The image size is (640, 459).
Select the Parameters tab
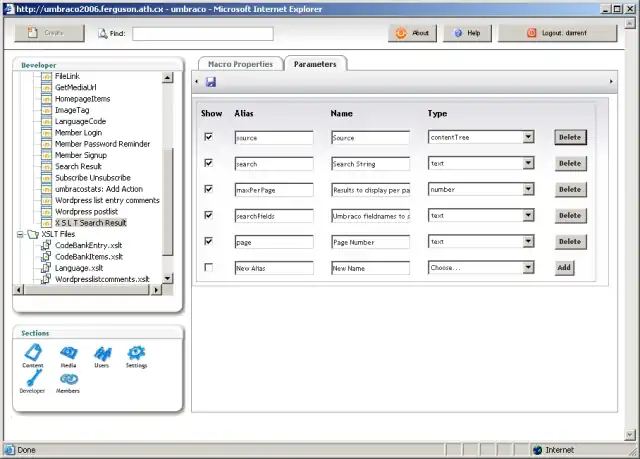pos(315,64)
